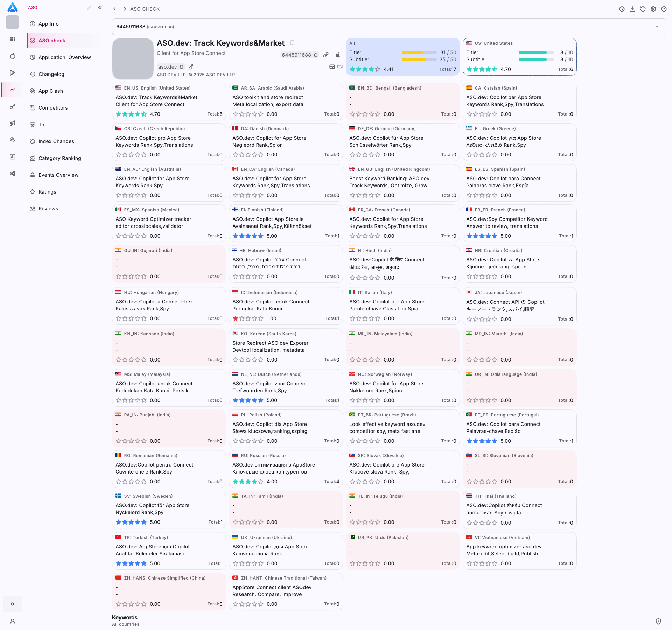Open the wrench tools section in the left rail
This screenshot has width=672, height=630.
[x=13, y=140]
